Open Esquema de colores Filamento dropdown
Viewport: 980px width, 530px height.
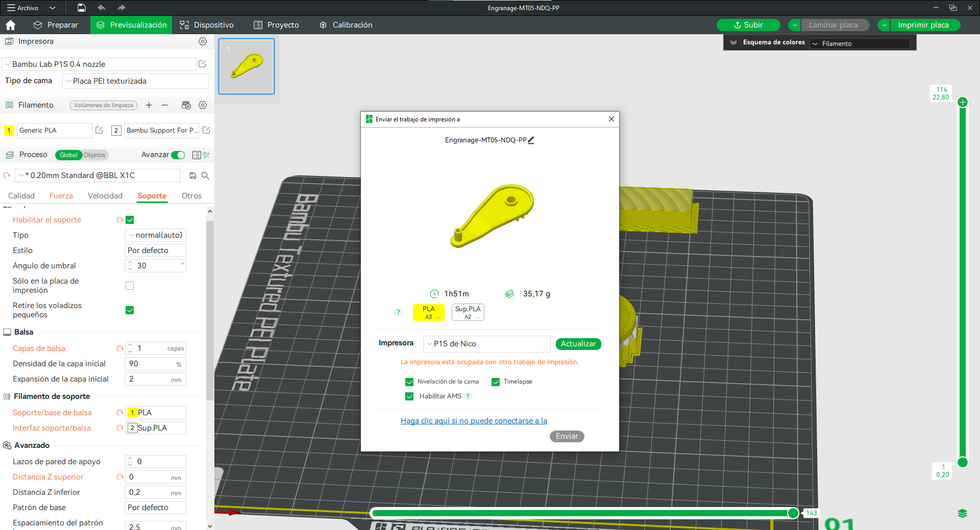coord(860,43)
